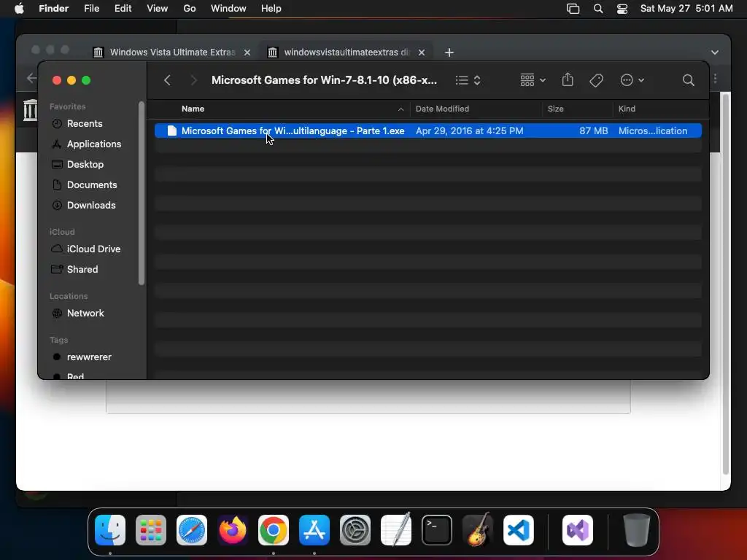Open Launchpad from the Dock
The width and height of the screenshot is (747, 560).
151,530
